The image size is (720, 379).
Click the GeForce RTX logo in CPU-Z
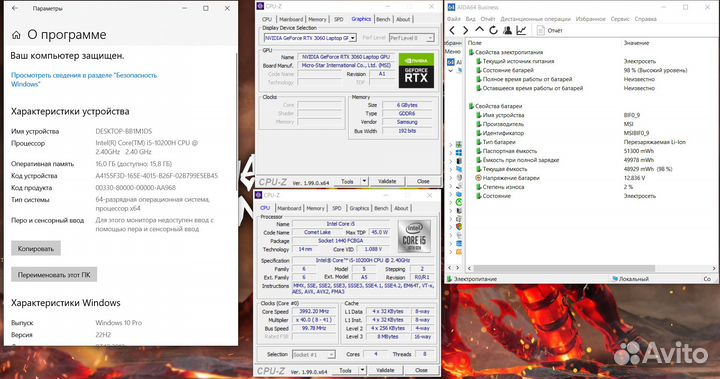[x=416, y=71]
